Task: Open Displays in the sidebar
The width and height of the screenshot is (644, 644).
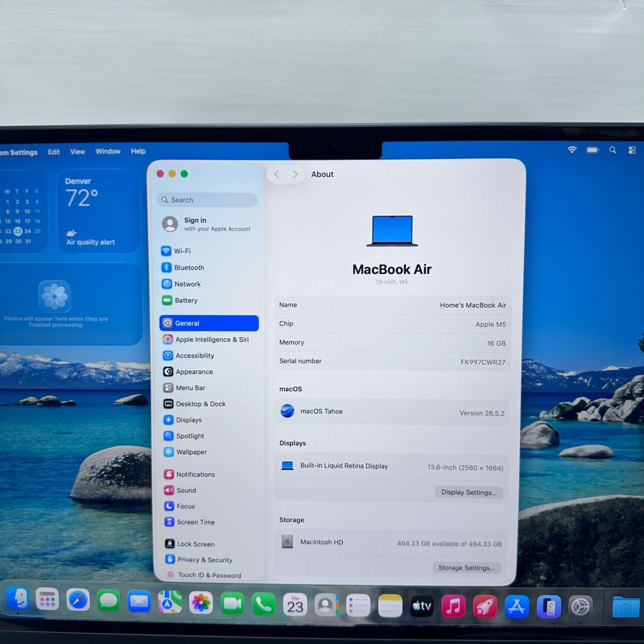Action: point(209,420)
